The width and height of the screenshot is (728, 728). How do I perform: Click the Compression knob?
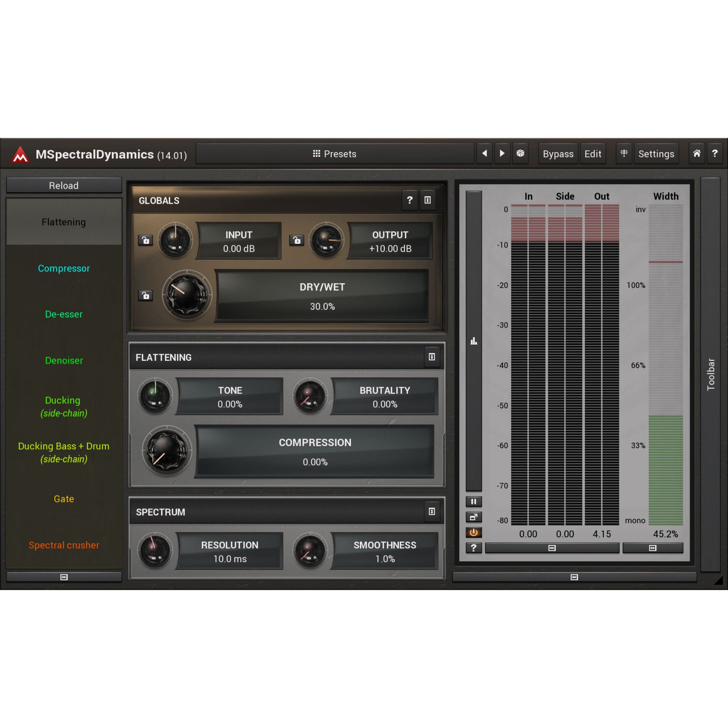click(167, 450)
